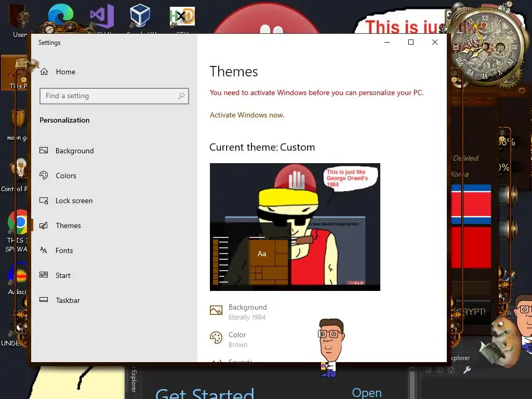This screenshot has width=532, height=399.
Task: Click the search magnifier icon
Action: click(x=181, y=96)
